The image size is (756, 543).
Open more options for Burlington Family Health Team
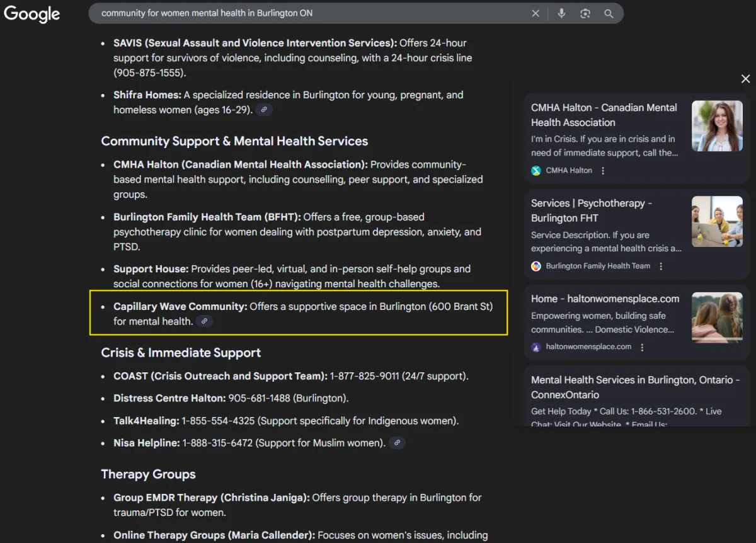(x=661, y=266)
